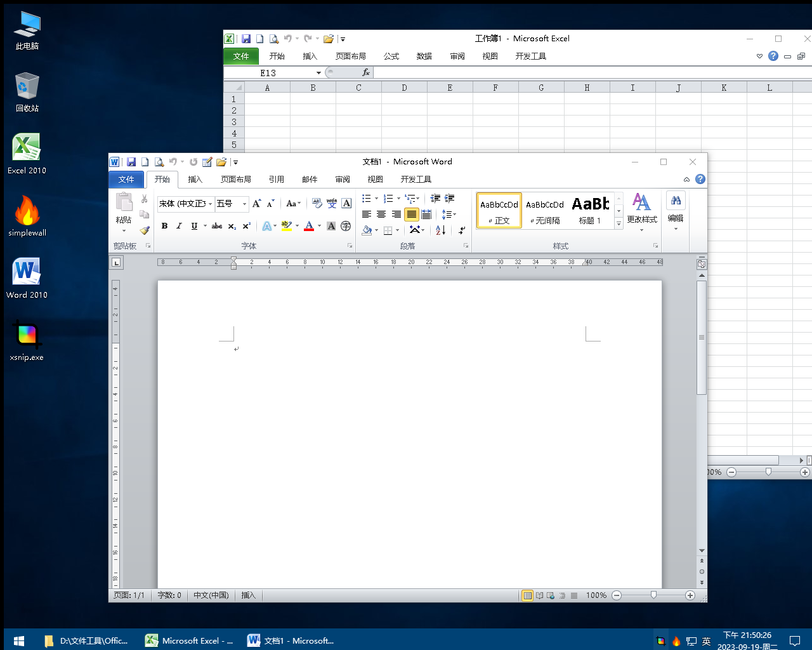Open the Excel 2010 desktop shortcut
The height and width of the screenshot is (650, 812).
point(27,154)
